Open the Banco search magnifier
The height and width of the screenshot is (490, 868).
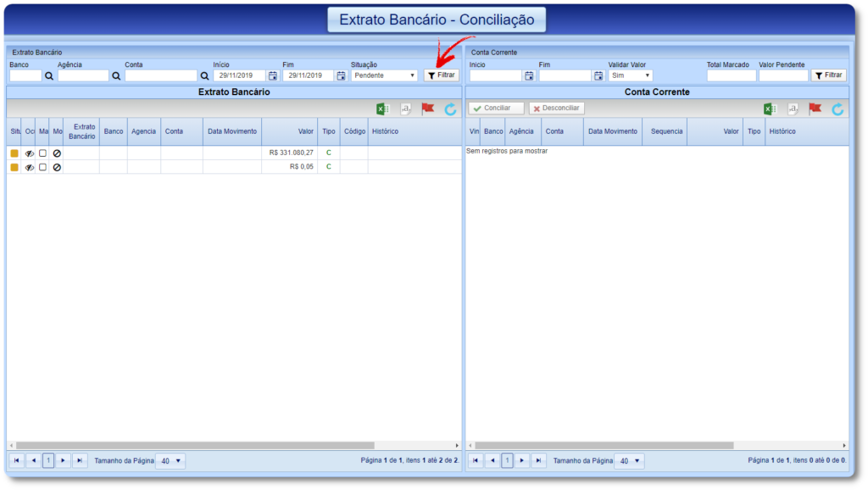pos(49,75)
